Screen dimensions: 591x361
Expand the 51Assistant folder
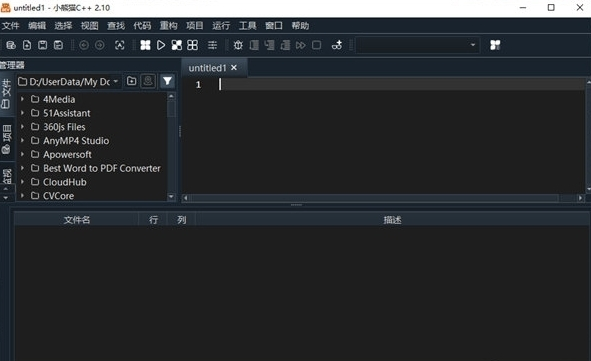(x=22, y=113)
